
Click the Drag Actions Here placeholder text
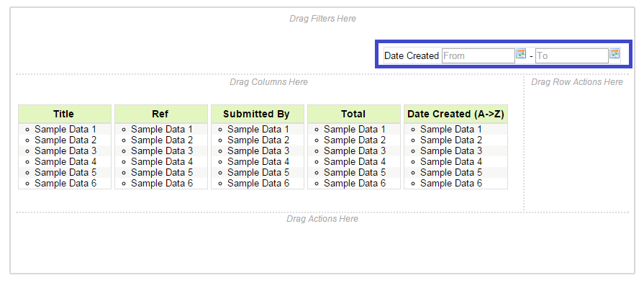[x=322, y=219]
